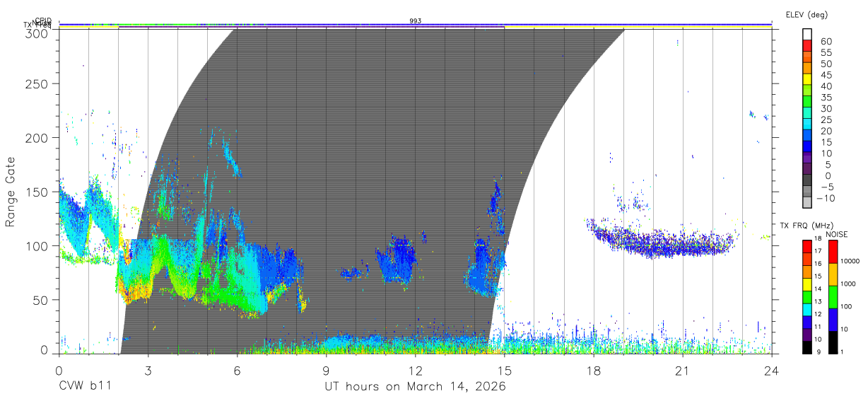Image resolution: width=868 pixels, height=401 pixels.
Task: Select the y-axis tick label '100'
Action: coord(37,245)
